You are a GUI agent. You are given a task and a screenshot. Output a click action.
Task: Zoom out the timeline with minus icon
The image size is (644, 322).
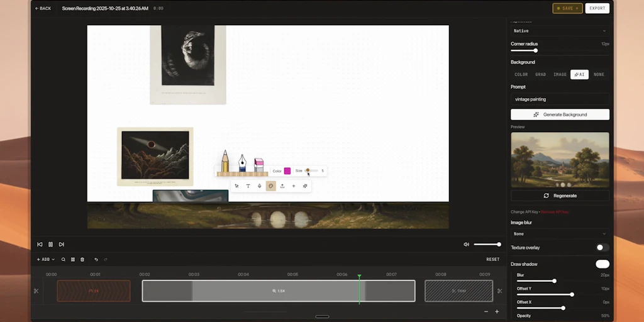(486, 311)
